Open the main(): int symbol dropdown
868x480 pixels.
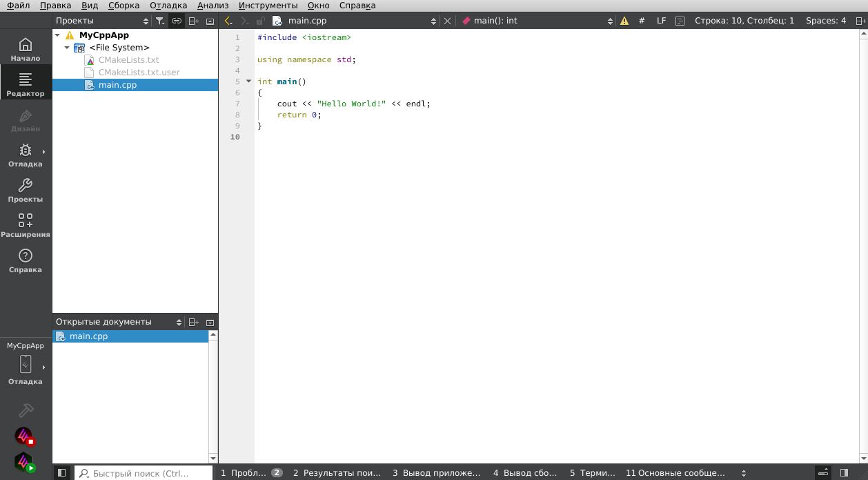click(x=537, y=21)
